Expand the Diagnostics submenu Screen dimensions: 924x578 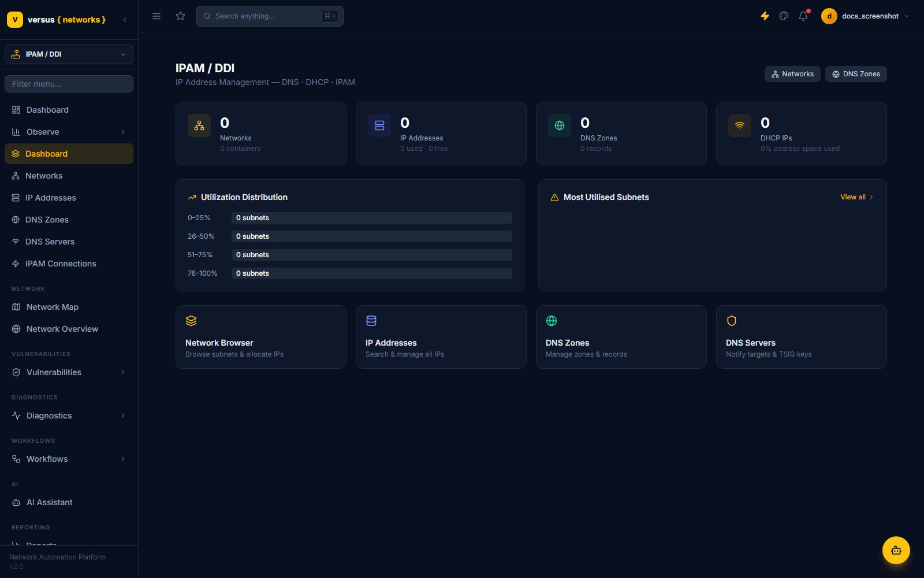coord(69,416)
